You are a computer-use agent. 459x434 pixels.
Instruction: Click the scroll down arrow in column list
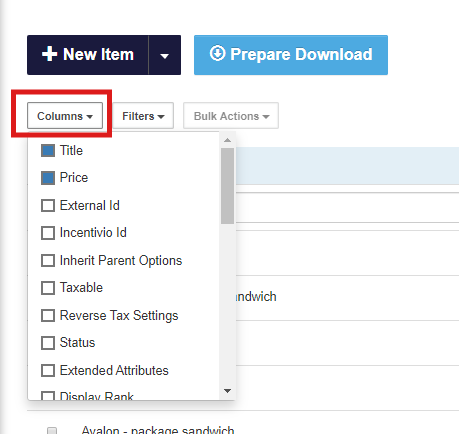[x=228, y=391]
